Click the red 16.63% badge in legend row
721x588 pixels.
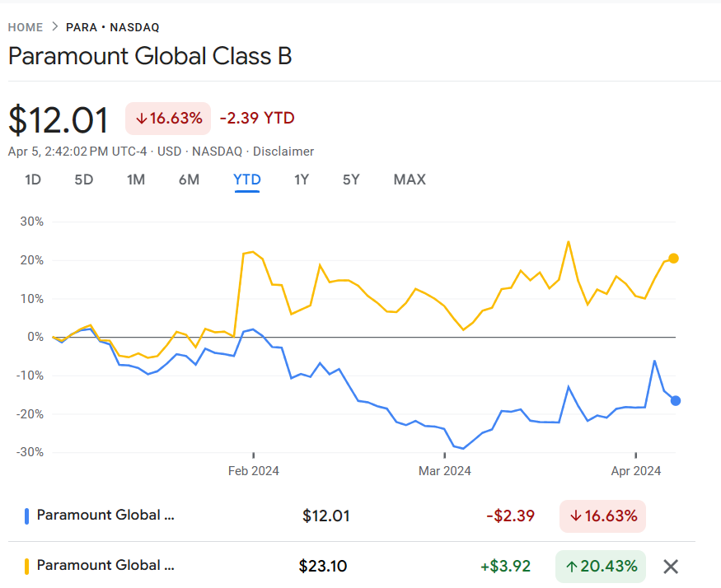coord(602,516)
